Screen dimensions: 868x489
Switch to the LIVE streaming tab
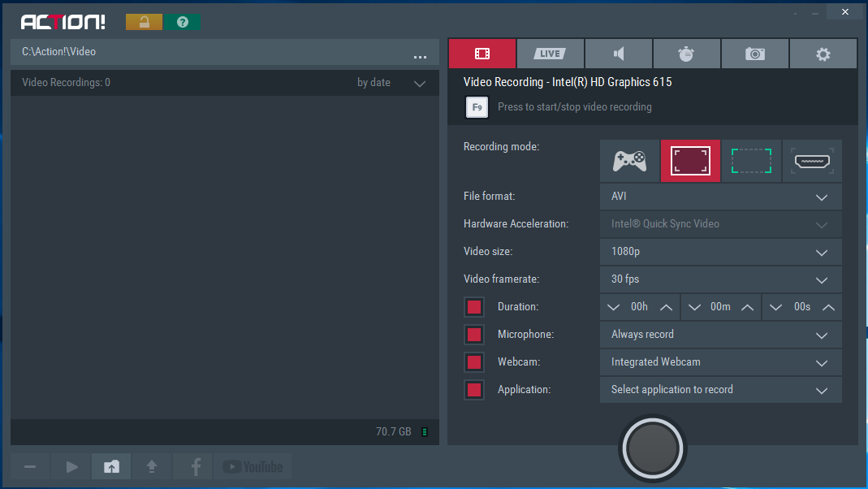[550, 54]
